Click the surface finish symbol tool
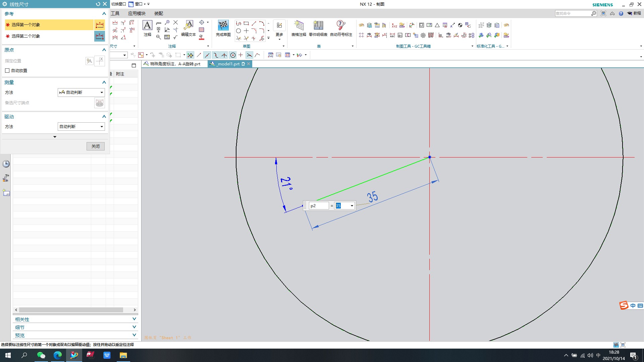 point(175,37)
